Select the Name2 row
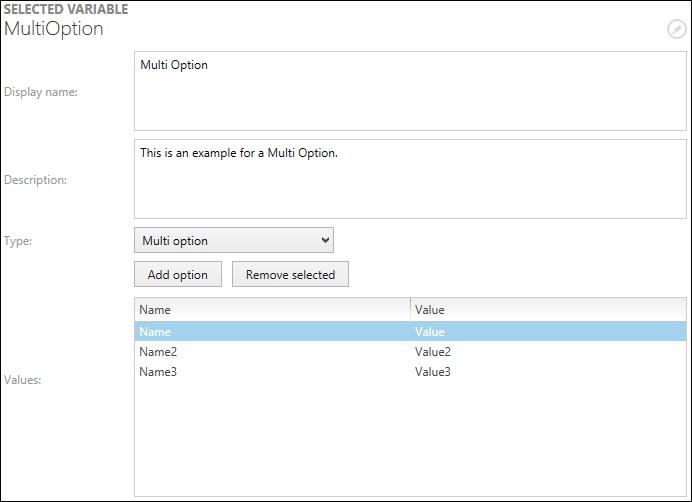Viewport: 692px width, 502px height. point(158,352)
